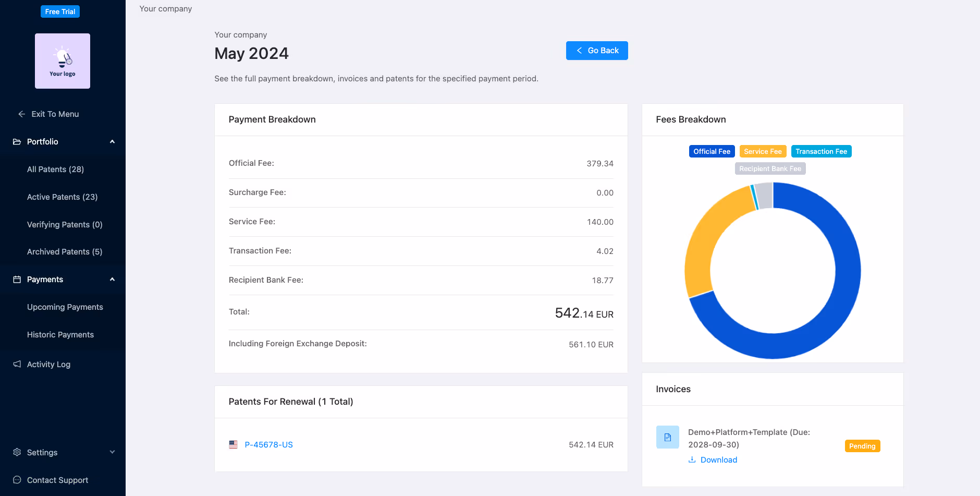Open All Patents (28)

pos(55,170)
